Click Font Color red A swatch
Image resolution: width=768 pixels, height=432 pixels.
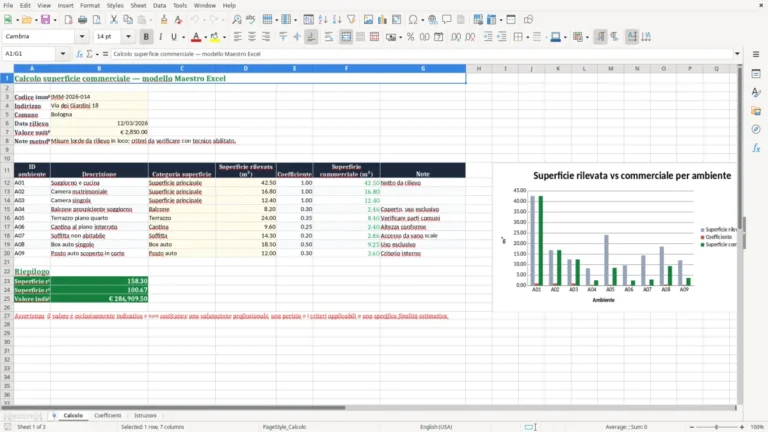click(196, 37)
